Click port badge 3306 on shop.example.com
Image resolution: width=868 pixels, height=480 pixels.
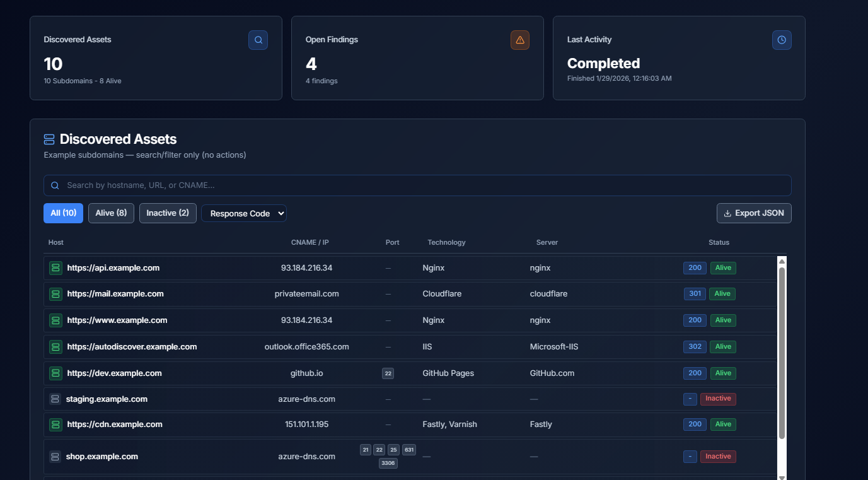pyautogui.click(x=388, y=462)
